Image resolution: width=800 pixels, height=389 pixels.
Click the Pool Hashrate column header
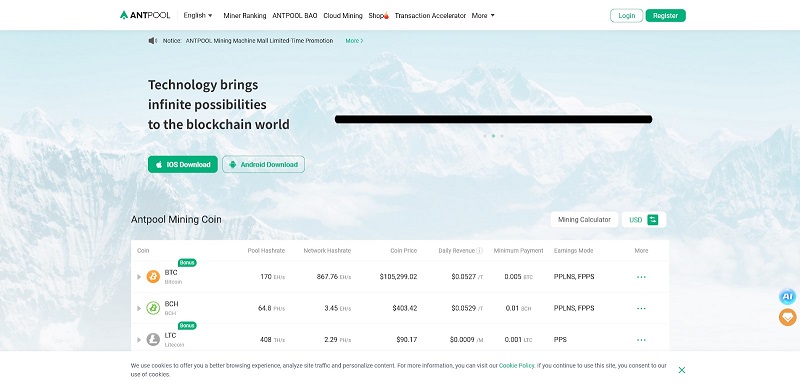(x=266, y=251)
